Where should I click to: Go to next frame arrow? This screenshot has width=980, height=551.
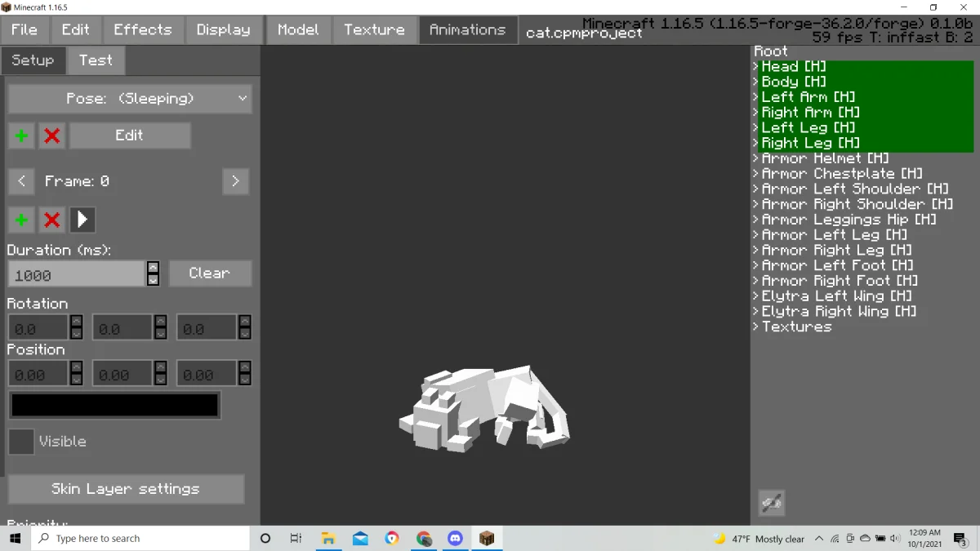tap(235, 181)
